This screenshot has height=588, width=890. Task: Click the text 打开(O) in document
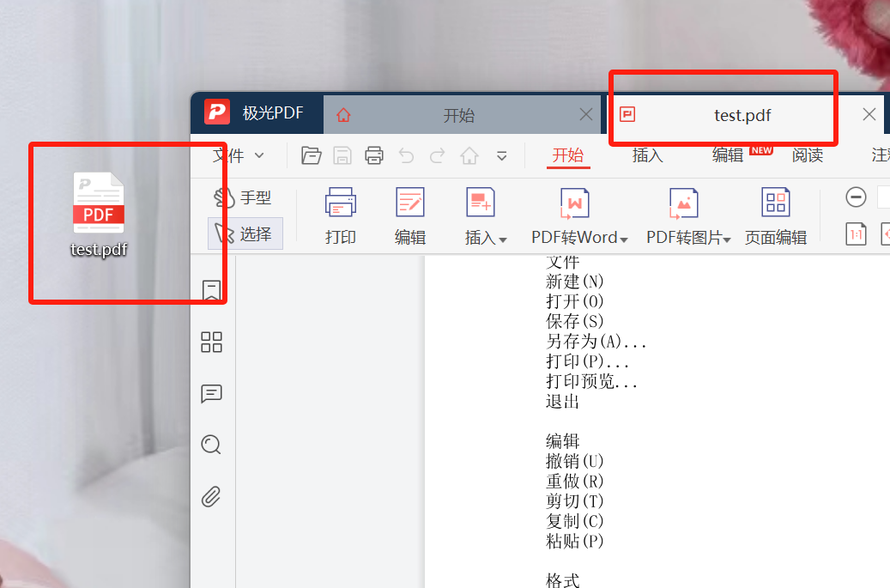click(x=574, y=301)
